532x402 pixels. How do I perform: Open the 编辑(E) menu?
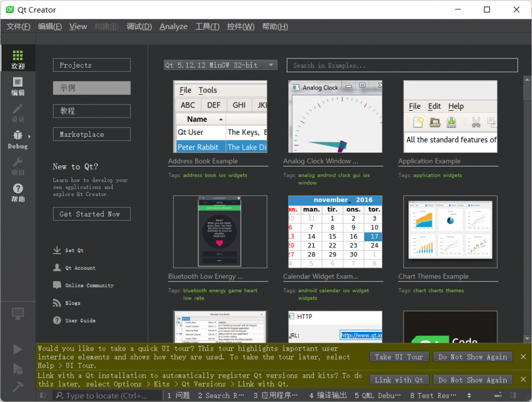coord(50,27)
